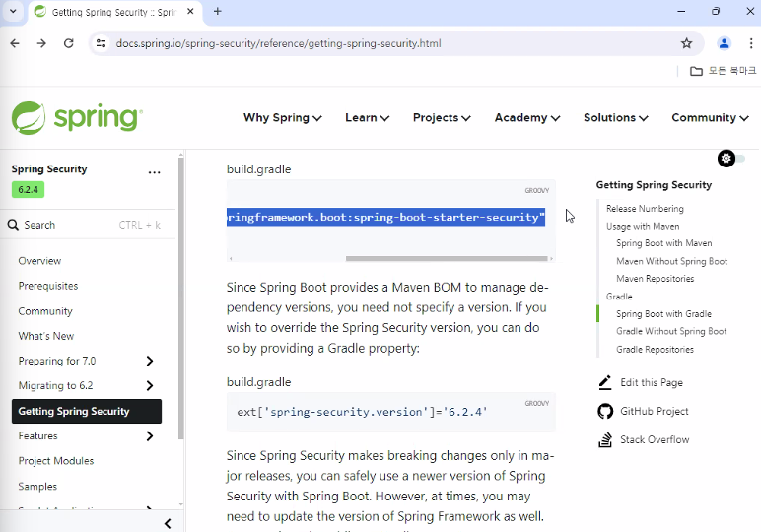Open GitHub Project link
The width and height of the screenshot is (761, 532).
coord(655,411)
